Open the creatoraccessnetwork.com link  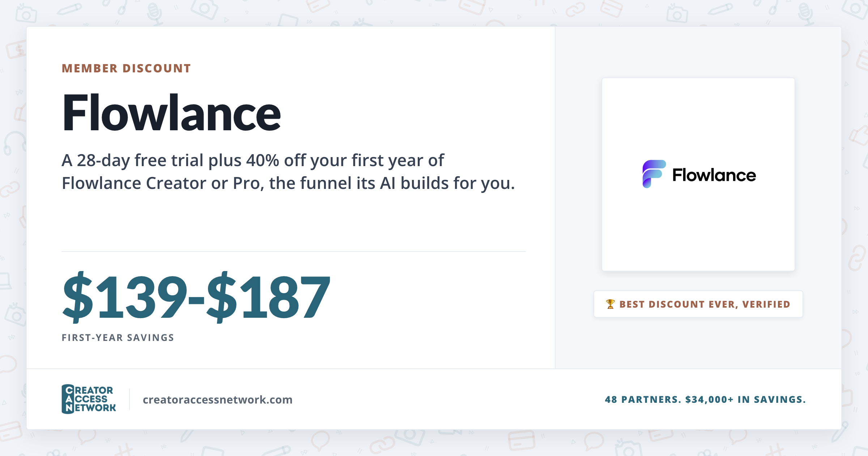[x=218, y=400]
